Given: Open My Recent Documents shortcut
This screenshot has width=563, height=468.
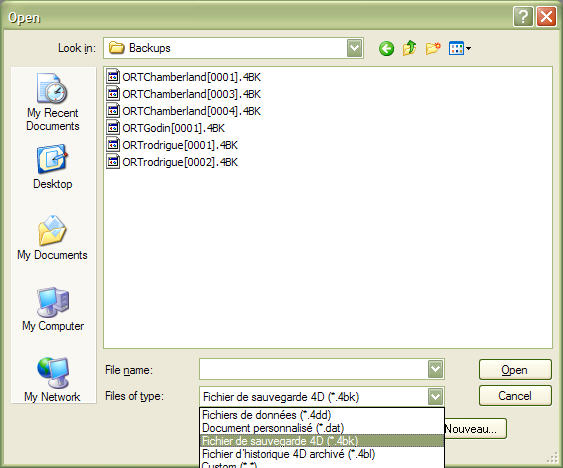Looking at the screenshot, I should pos(52,102).
